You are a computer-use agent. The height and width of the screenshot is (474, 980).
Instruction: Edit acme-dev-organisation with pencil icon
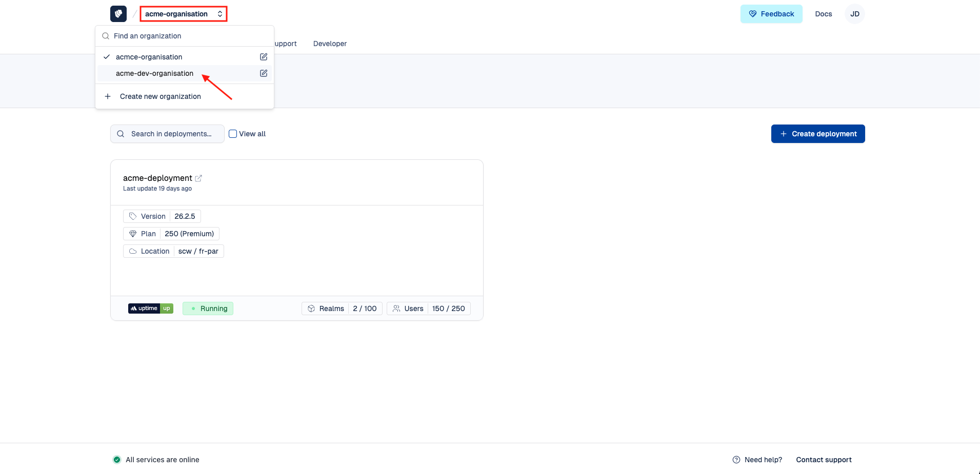(264, 73)
